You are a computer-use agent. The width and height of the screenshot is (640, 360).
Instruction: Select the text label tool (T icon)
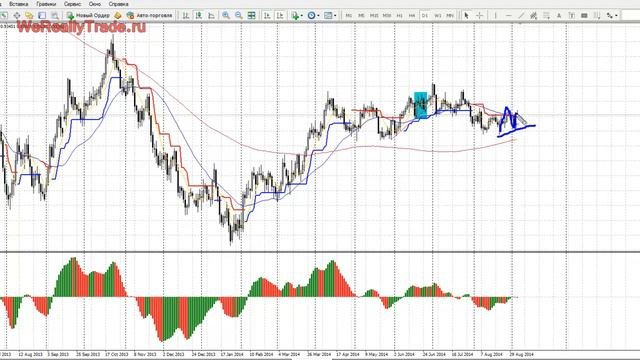(x=572, y=16)
